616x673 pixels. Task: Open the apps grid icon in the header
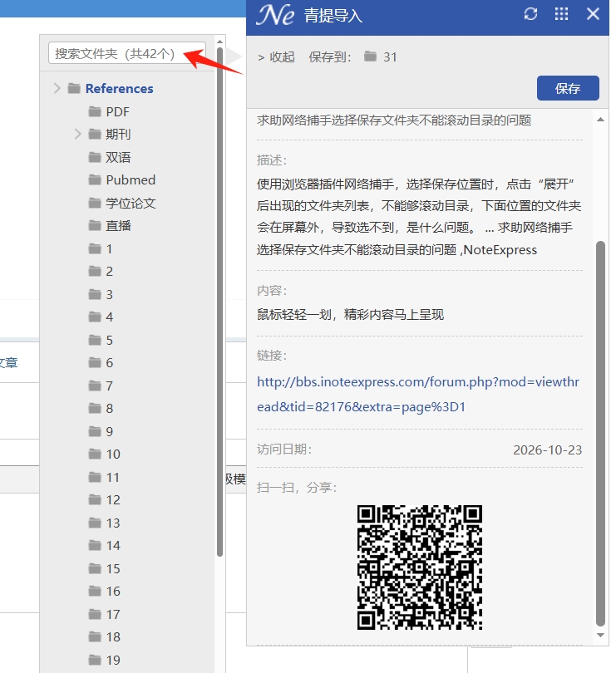tap(561, 14)
